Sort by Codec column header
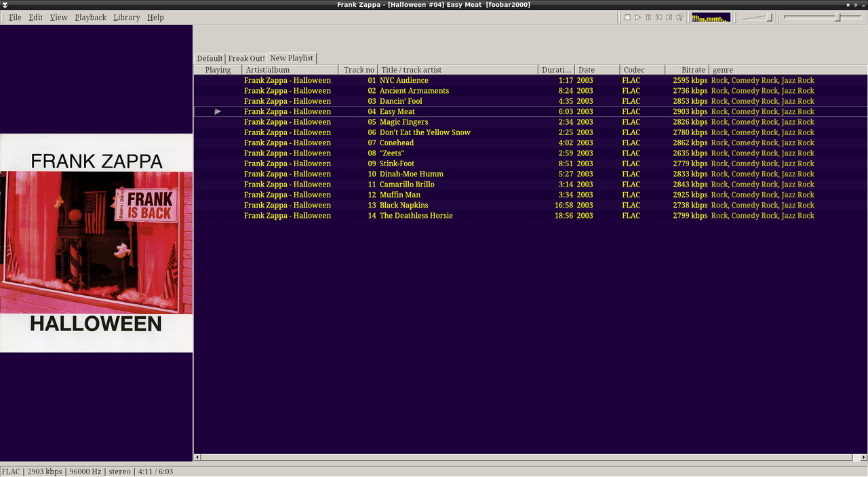Screen dimensions: 868x477 (x=642, y=70)
